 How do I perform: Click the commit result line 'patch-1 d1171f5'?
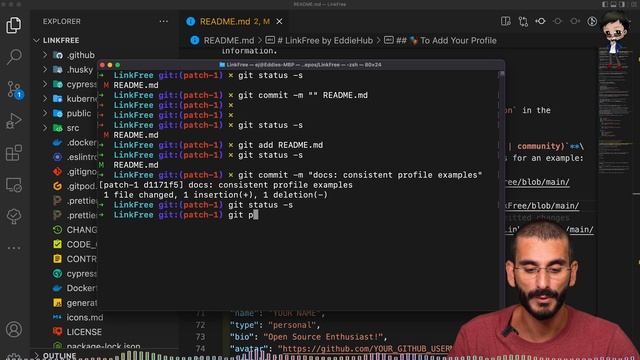[226, 185]
